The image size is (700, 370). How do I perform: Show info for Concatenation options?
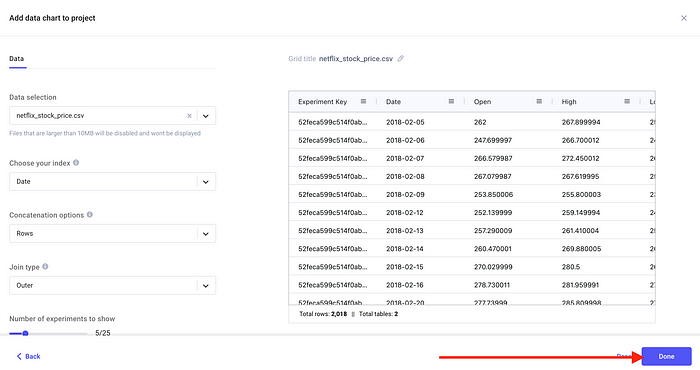[90, 214]
